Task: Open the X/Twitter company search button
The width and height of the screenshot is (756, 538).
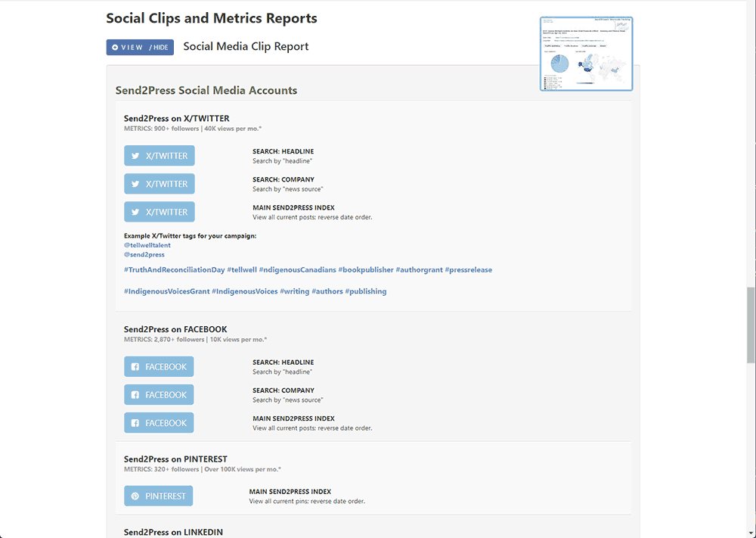Action: [160, 184]
